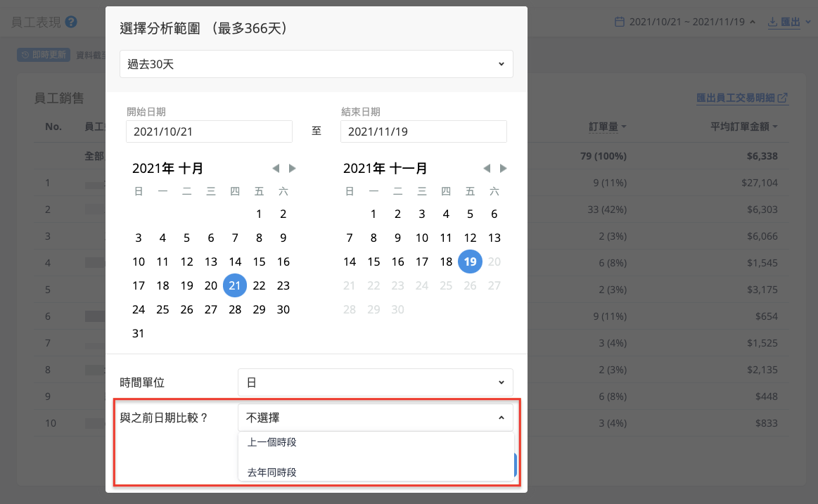Select October 15 in the calendar

(259, 261)
